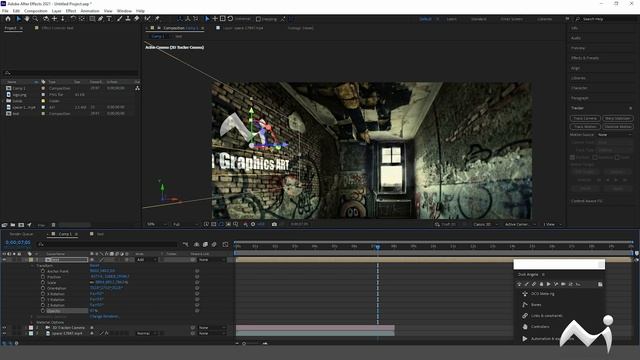The image size is (640, 360).
Task: Toggle the second Tracker option checkbox
Action: [595, 157]
